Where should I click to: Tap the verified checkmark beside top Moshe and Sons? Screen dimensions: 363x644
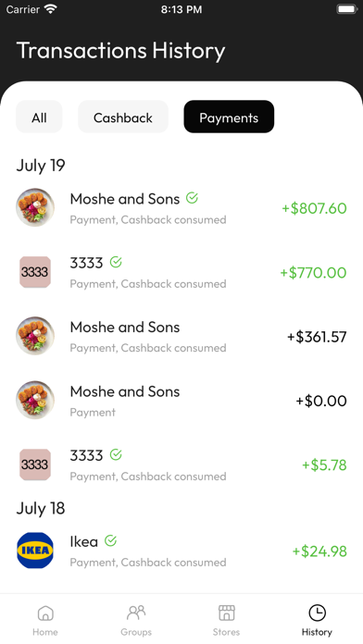coord(192,198)
